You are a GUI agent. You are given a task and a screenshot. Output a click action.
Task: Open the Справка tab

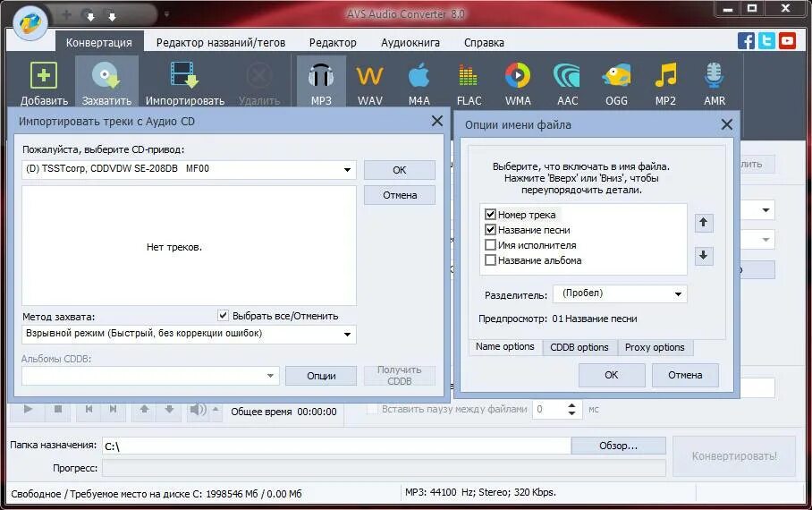click(484, 43)
